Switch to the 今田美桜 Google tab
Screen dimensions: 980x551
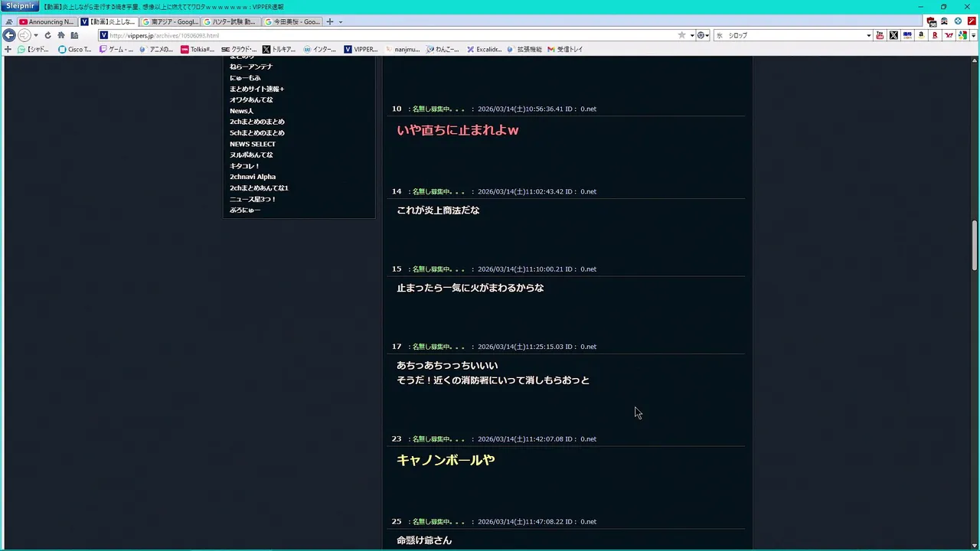[292, 21]
